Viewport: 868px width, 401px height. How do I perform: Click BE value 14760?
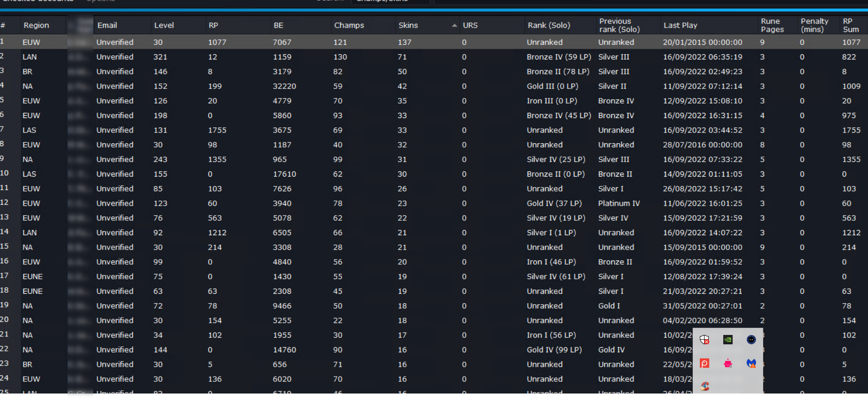click(x=284, y=349)
